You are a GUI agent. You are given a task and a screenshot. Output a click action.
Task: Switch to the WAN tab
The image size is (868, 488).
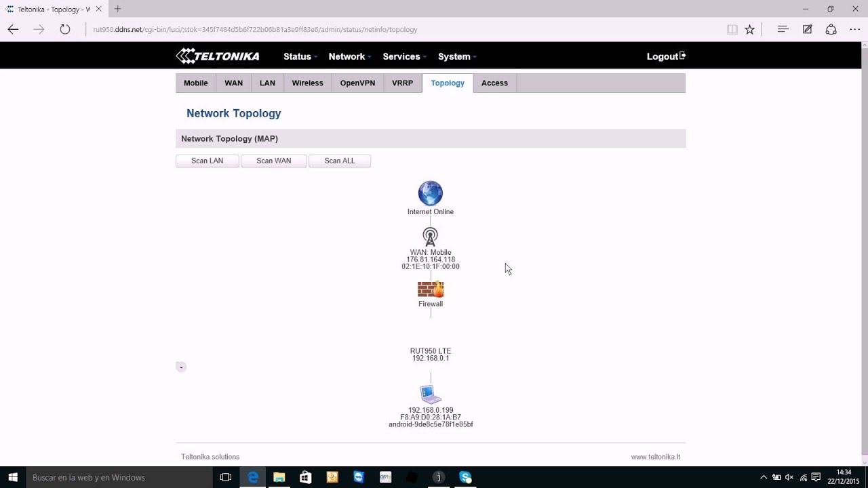coord(234,83)
